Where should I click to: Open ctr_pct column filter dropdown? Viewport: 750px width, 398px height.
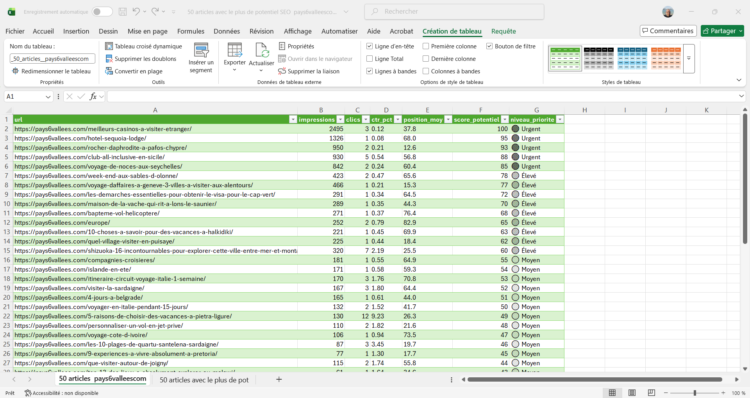tap(397, 120)
